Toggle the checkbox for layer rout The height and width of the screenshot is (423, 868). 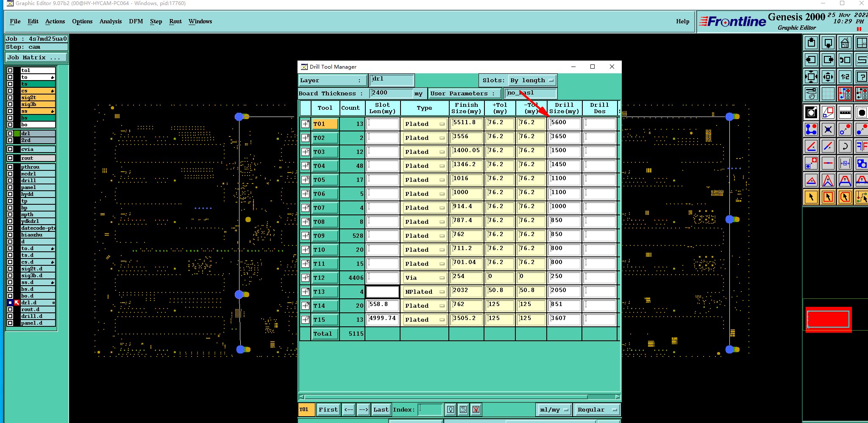tap(10, 158)
